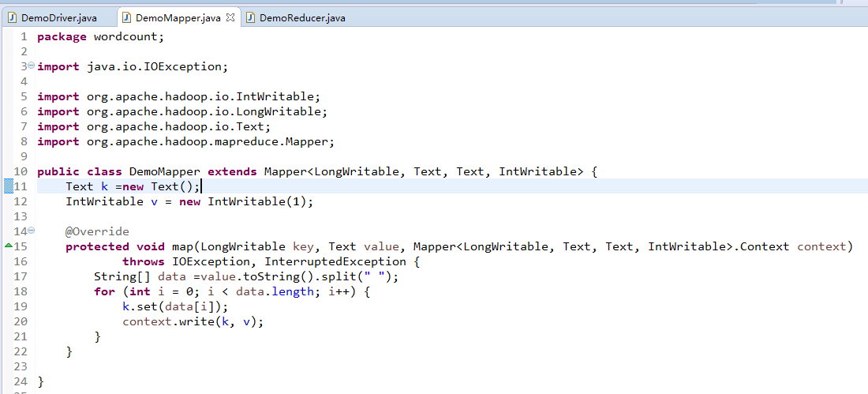
Task: Click the 'Text k =new Text();' statement
Action: tap(133, 187)
